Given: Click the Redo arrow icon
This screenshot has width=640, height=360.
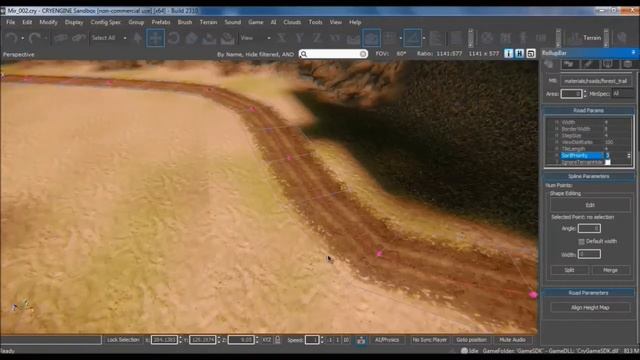Looking at the screenshot, I should [x=34, y=38].
